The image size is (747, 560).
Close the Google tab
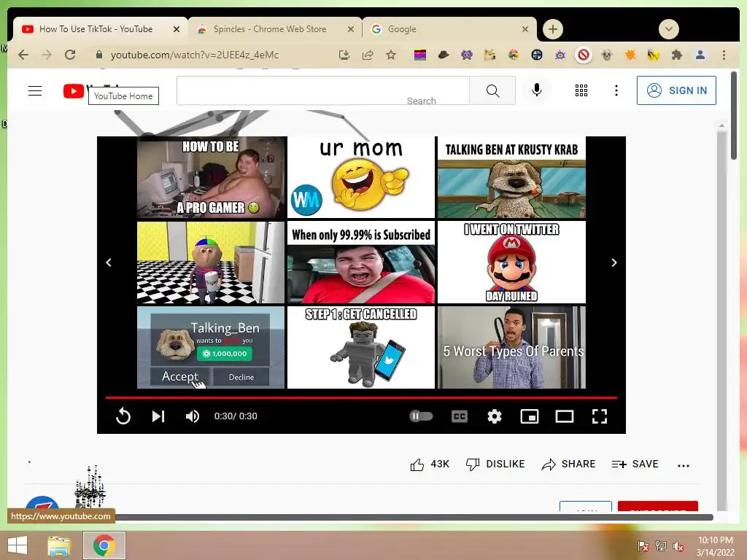[525, 29]
